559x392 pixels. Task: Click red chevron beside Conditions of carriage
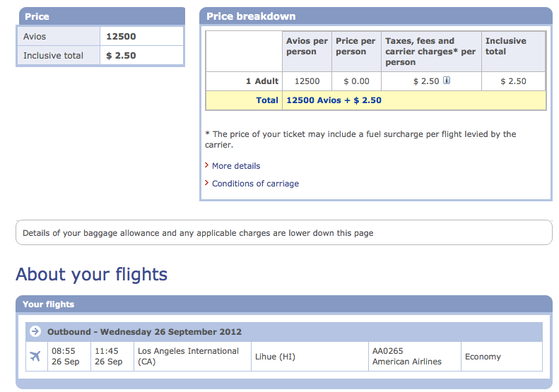[x=207, y=183]
